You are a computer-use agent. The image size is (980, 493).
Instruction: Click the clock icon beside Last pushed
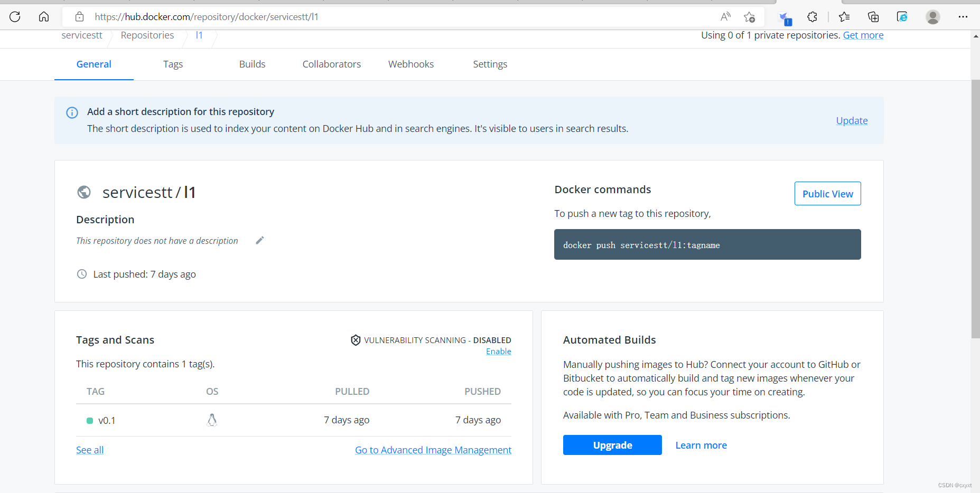(x=82, y=274)
